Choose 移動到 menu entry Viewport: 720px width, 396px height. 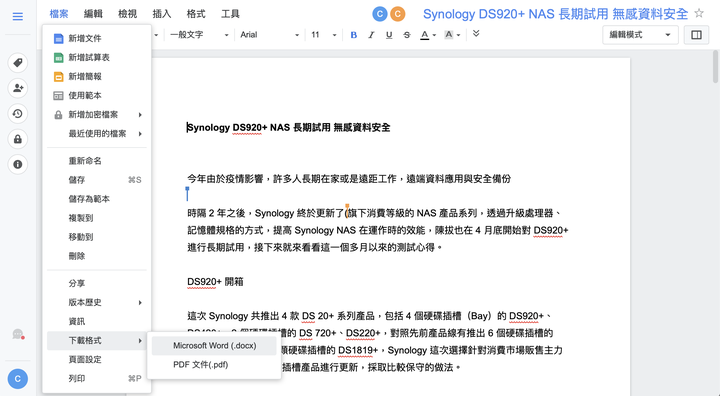pos(97,237)
